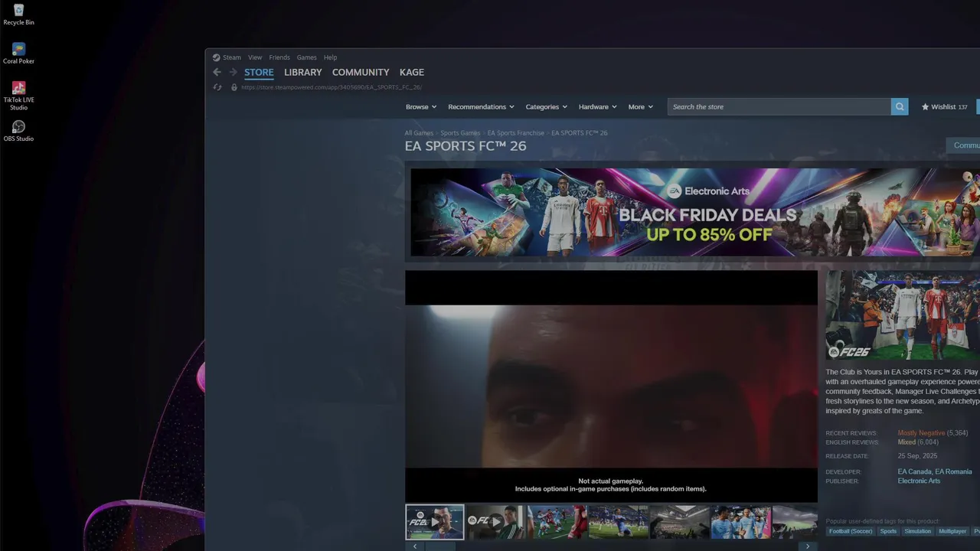
Task: Open Electronic Arts publisher link
Action: [919, 481]
